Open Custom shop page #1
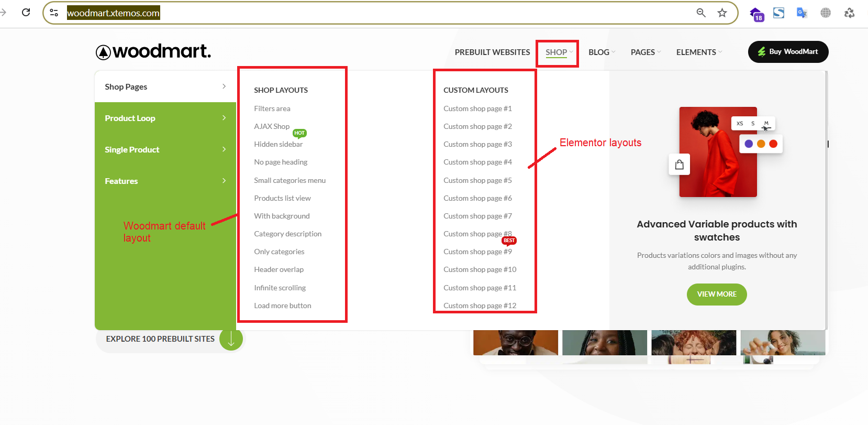 pyautogui.click(x=477, y=108)
